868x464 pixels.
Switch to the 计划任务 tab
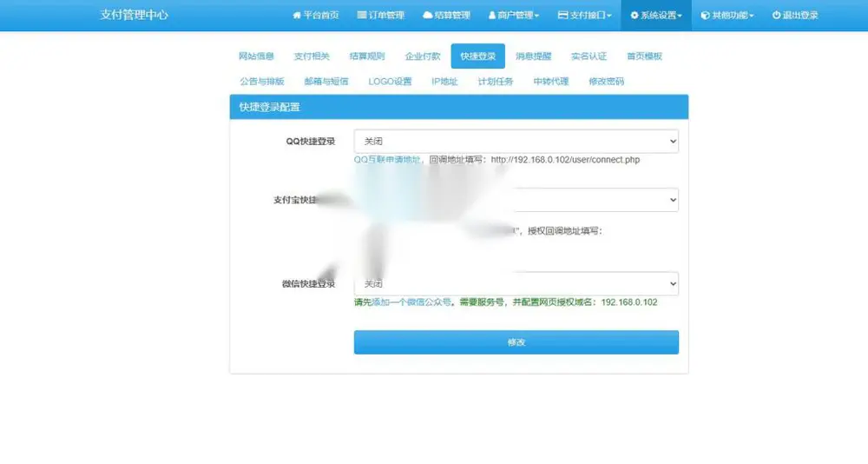coord(496,82)
